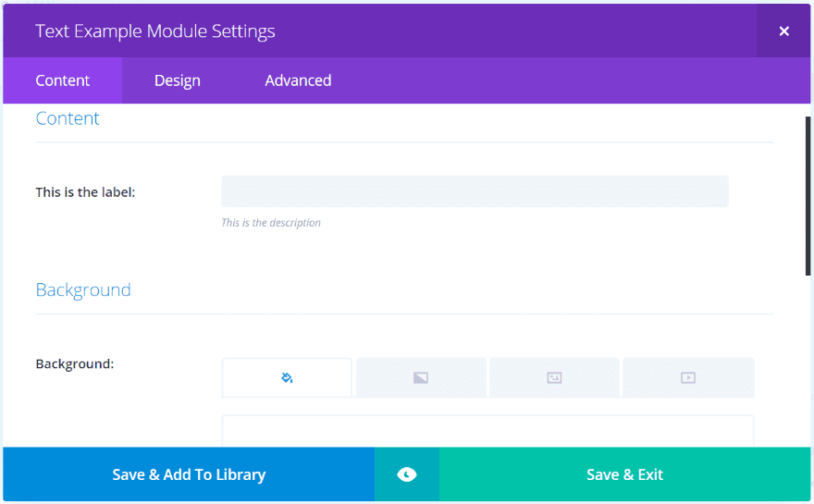The width and height of the screenshot is (814, 504).
Task: Focus the 'This is the label' text field
Action: [475, 191]
